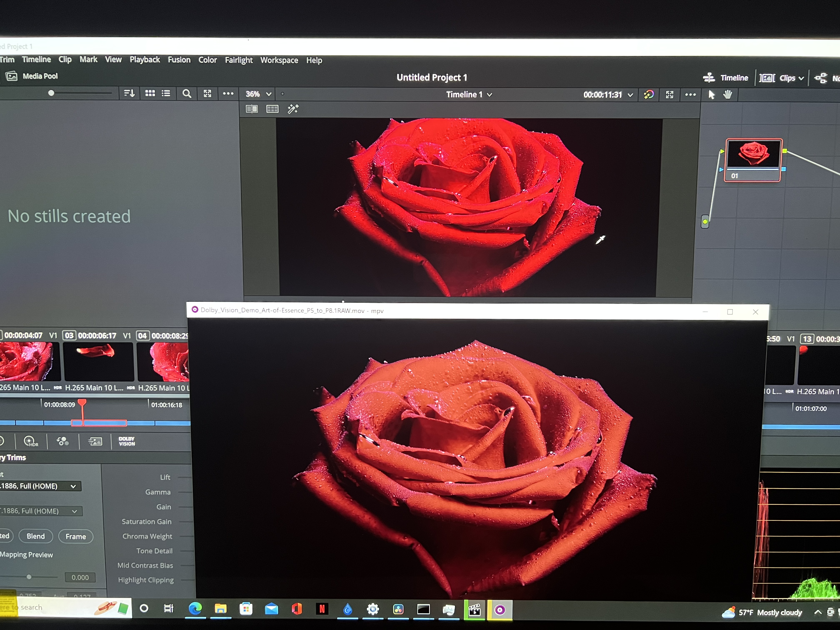This screenshot has width=840, height=630.
Task: Open the Playback menu
Action: coord(145,60)
